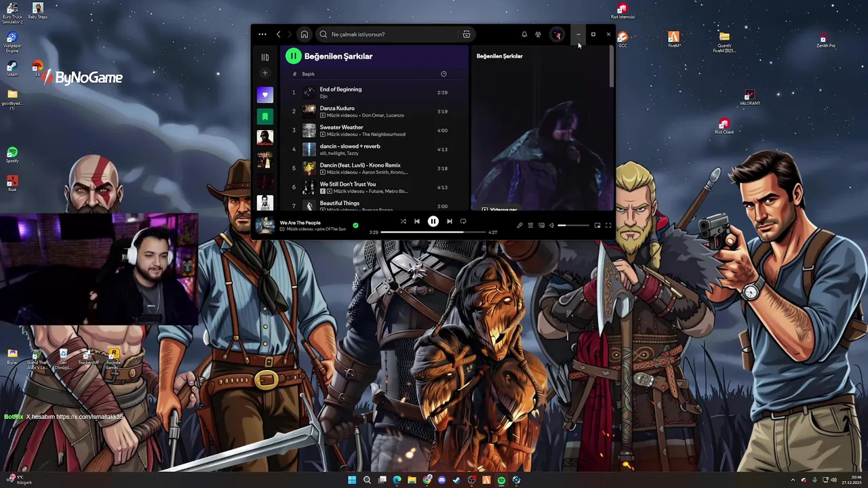Open taskbar Search
Viewport: 868px width, 488px height.
(x=367, y=480)
